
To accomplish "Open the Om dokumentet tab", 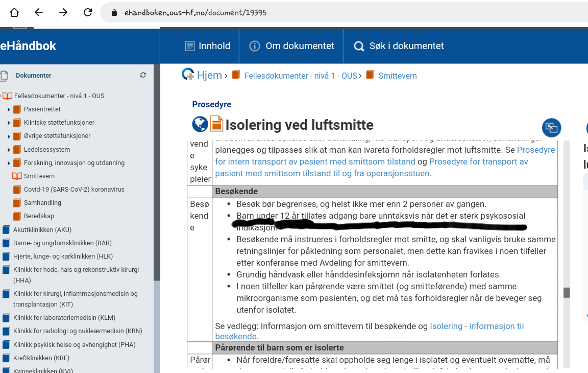I will click(x=291, y=46).
